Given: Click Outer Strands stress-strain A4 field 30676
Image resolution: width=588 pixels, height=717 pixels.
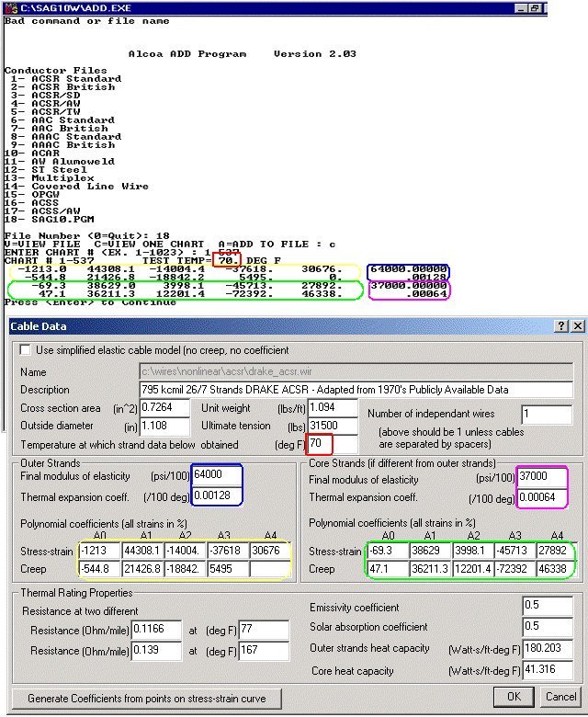Looking at the screenshot, I should [270, 551].
